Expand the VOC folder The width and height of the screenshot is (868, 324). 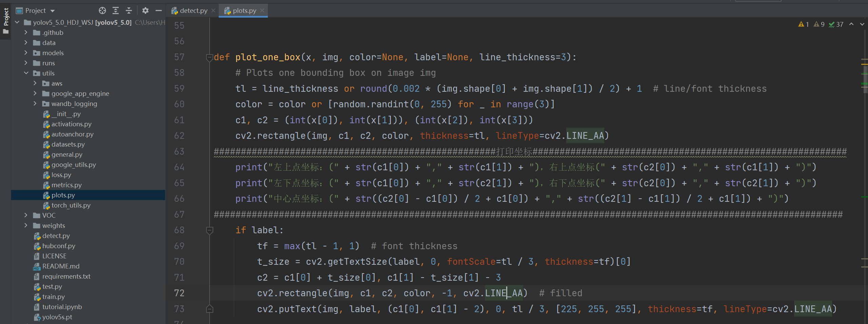[x=26, y=215]
